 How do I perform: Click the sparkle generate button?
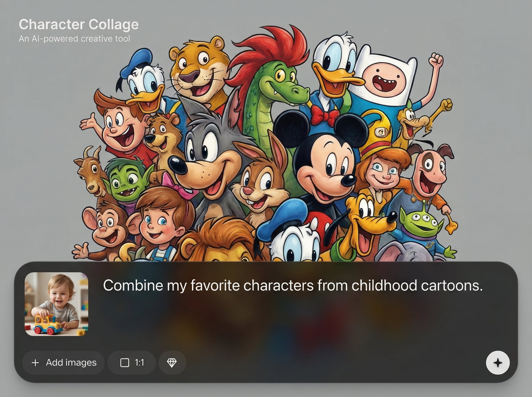[497, 363]
